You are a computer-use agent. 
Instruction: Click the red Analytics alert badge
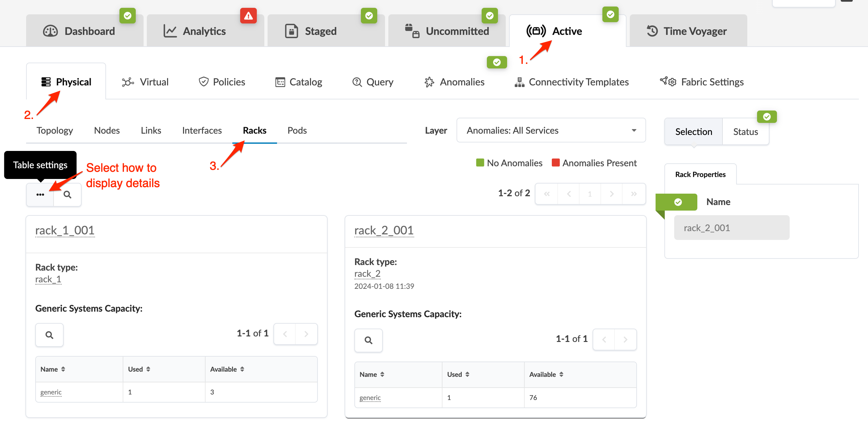[248, 16]
